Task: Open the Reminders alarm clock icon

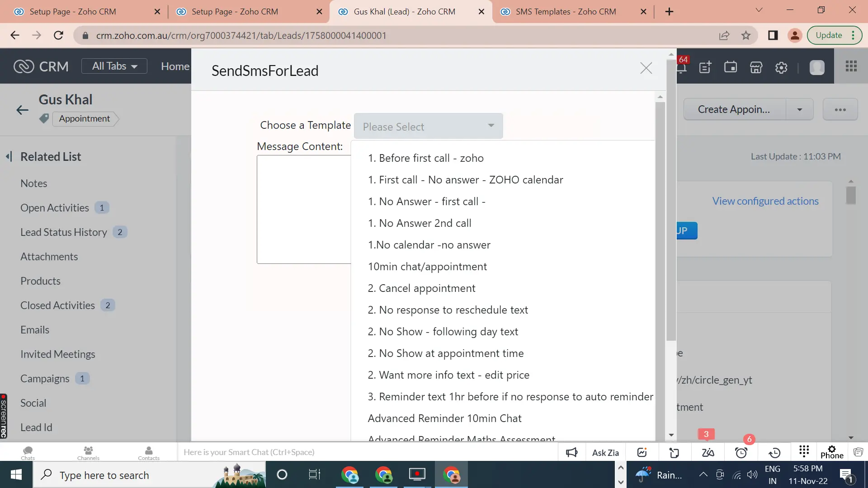Action: (741, 452)
